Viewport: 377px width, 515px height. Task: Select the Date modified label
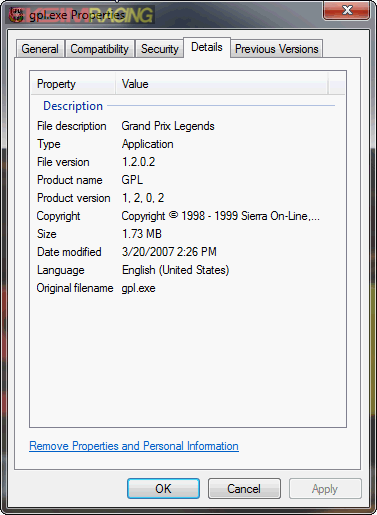(69, 252)
